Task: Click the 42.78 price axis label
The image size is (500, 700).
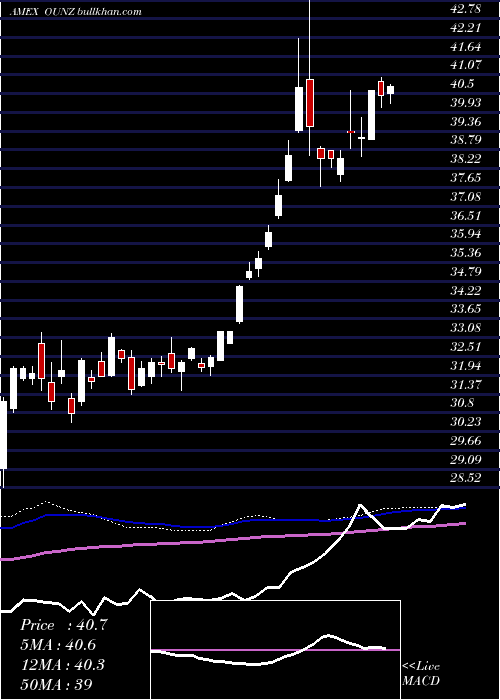Action: point(466,9)
